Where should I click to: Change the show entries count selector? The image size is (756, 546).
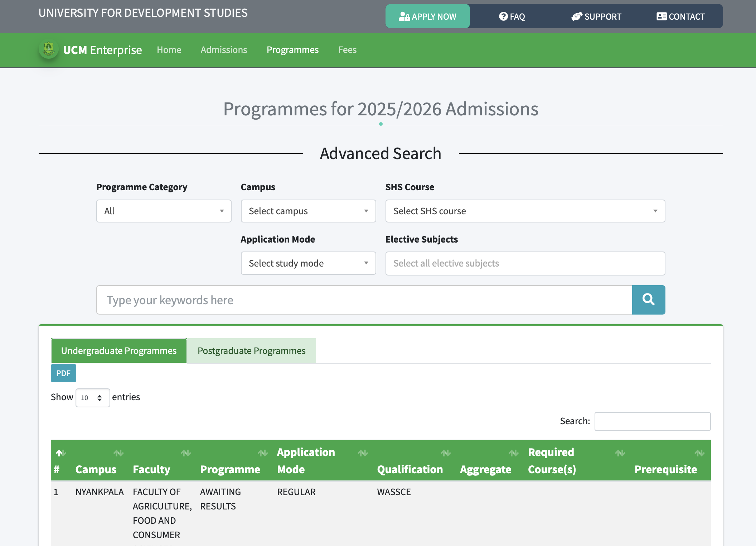point(92,398)
